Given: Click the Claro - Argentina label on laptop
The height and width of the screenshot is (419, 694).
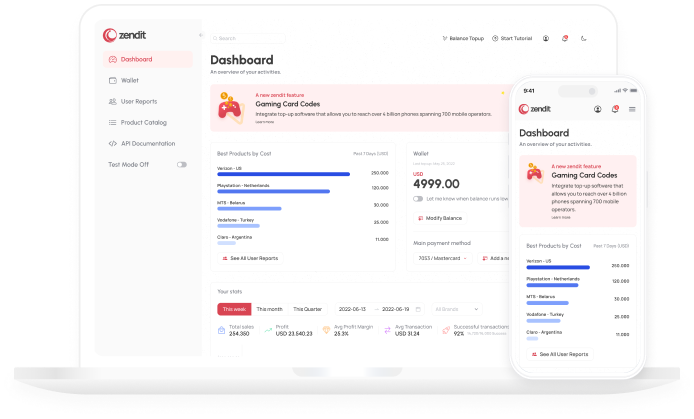Looking at the screenshot, I should click(235, 237).
